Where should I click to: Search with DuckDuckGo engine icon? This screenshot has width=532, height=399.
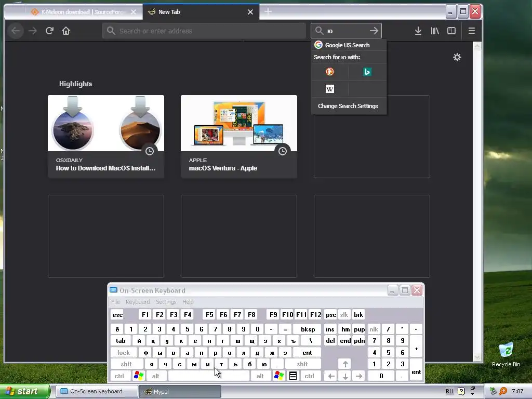(x=330, y=72)
